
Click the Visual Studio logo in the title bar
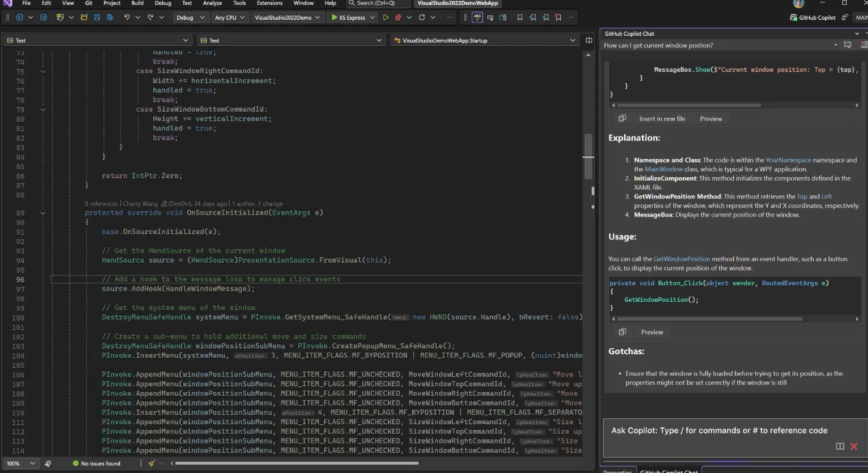pos(7,4)
